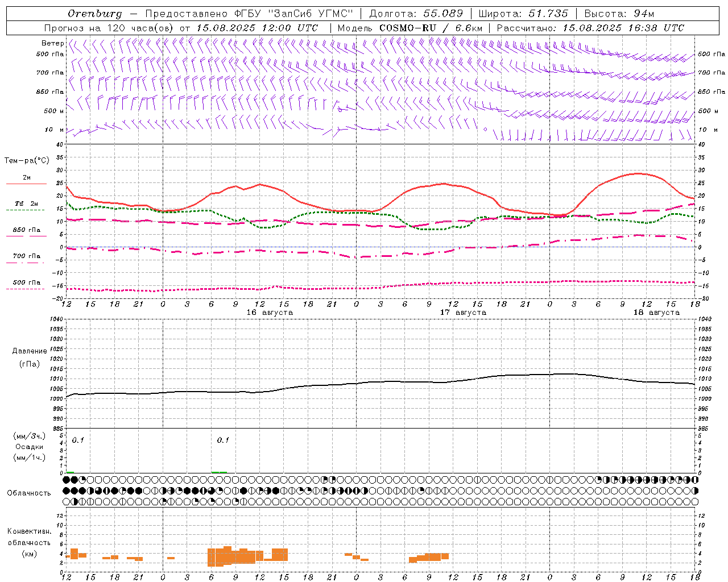Select the (мм/1ч.) units label
728x582 pixels.
[x=30, y=458]
